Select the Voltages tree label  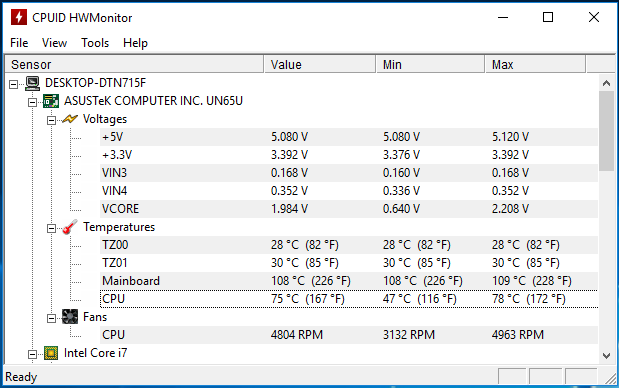(105, 119)
